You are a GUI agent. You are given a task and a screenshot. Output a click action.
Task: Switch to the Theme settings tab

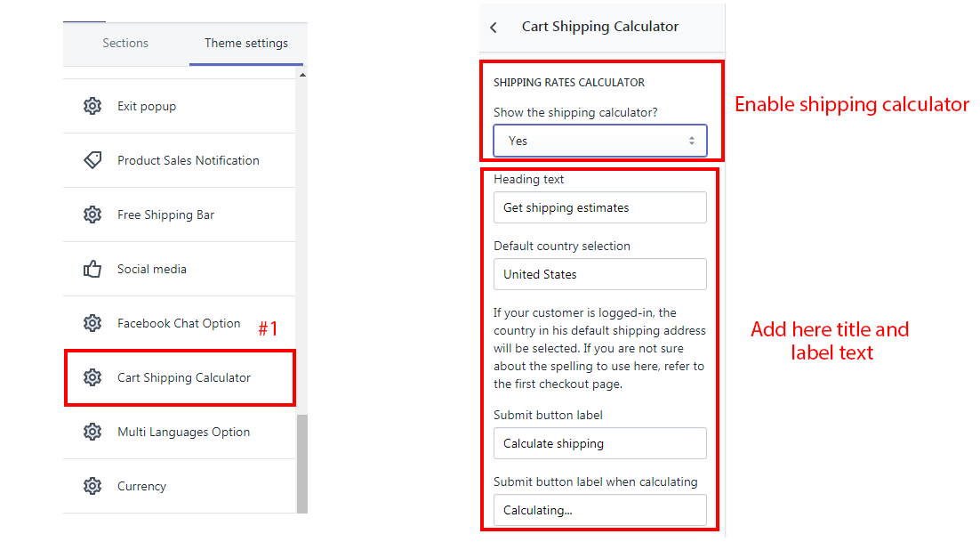[246, 43]
